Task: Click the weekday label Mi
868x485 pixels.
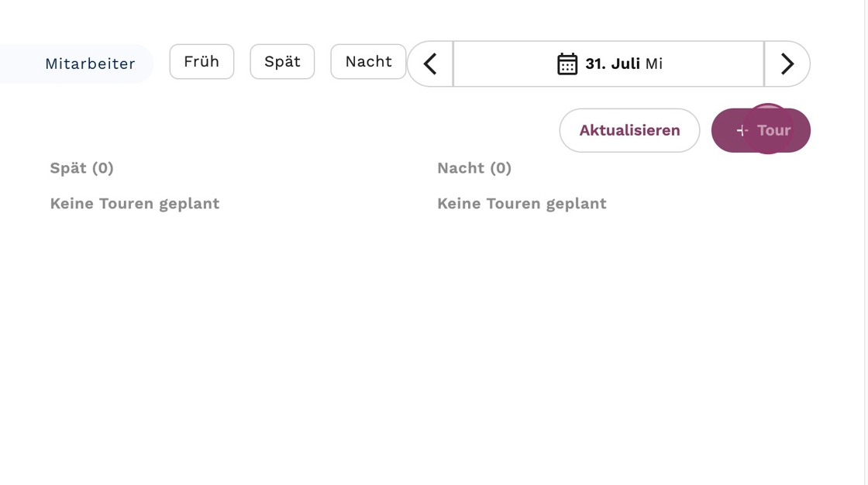Action: pyautogui.click(x=654, y=64)
